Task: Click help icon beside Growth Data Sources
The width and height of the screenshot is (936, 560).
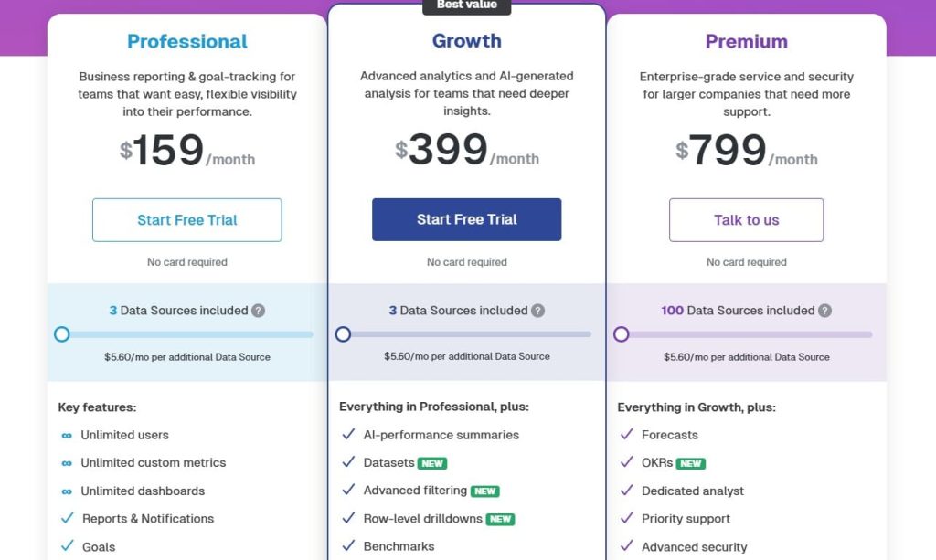Action: point(538,311)
